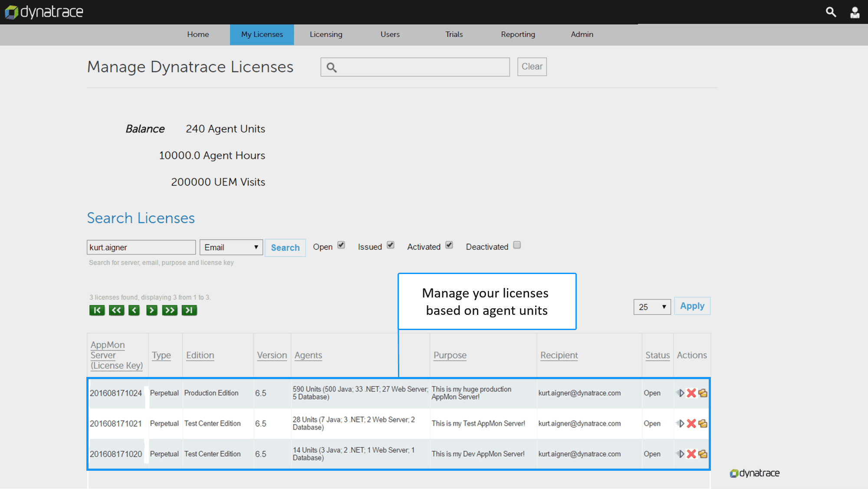Click folder icon for license 201608171020

[x=703, y=454]
